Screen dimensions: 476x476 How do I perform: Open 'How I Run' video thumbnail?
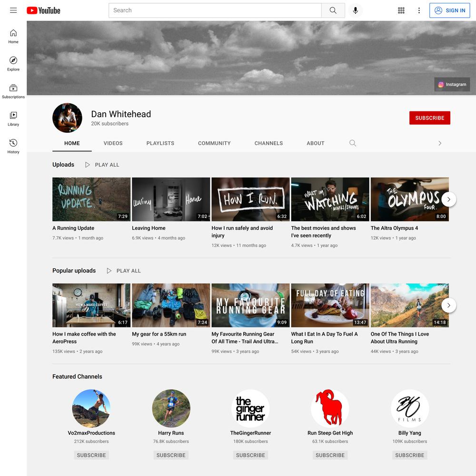click(250, 199)
